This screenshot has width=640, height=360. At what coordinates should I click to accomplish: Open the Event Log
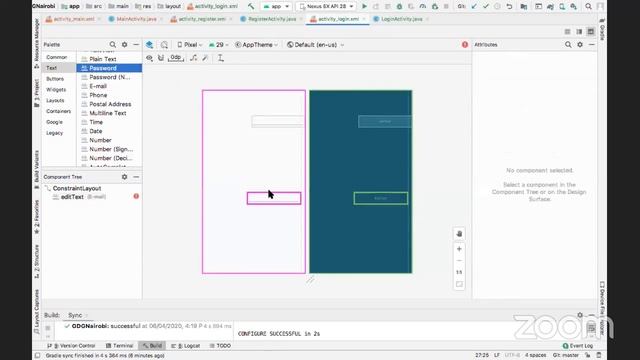(x=578, y=346)
